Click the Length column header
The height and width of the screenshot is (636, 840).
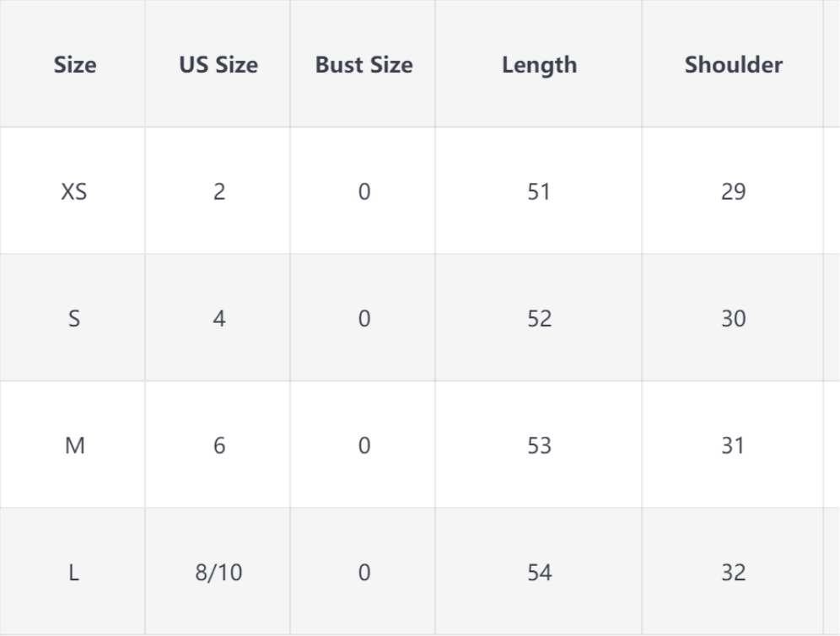click(x=539, y=65)
